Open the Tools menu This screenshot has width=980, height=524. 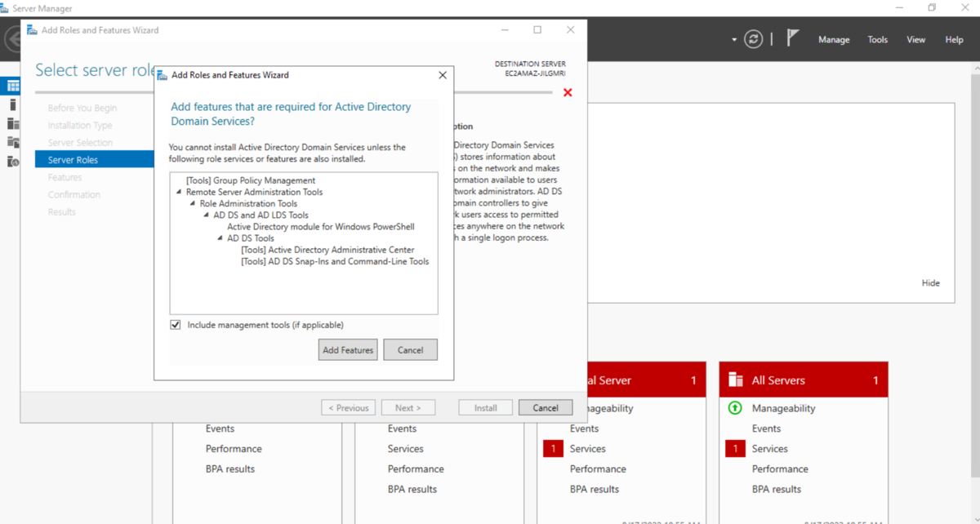pyautogui.click(x=877, y=38)
